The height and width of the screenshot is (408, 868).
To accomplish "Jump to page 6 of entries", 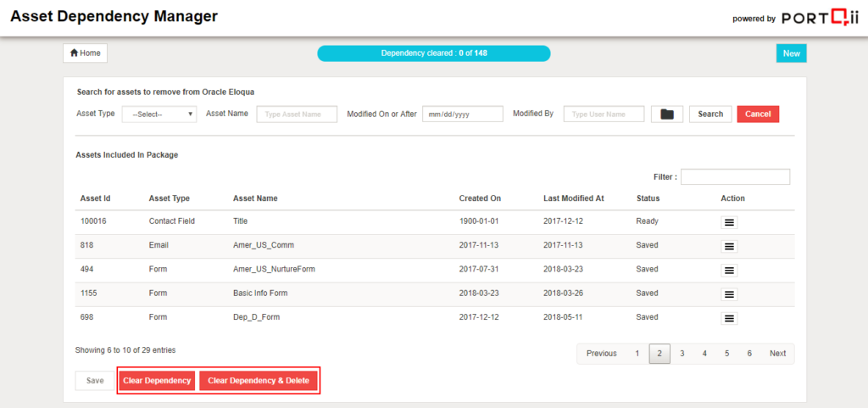I will coord(748,354).
